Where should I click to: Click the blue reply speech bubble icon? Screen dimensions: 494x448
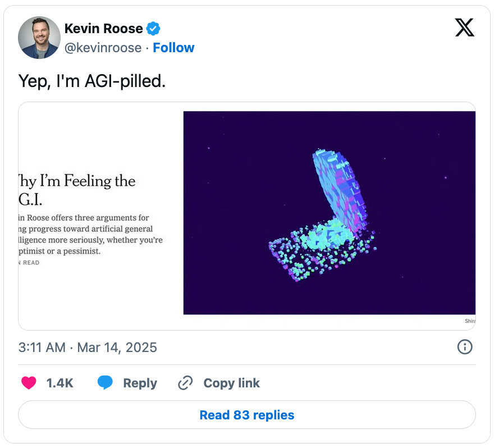(x=105, y=383)
